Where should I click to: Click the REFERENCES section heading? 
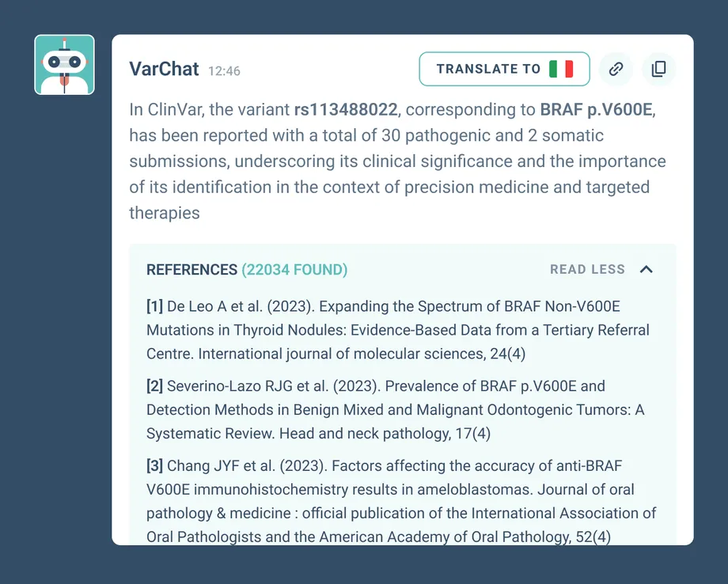tap(191, 270)
